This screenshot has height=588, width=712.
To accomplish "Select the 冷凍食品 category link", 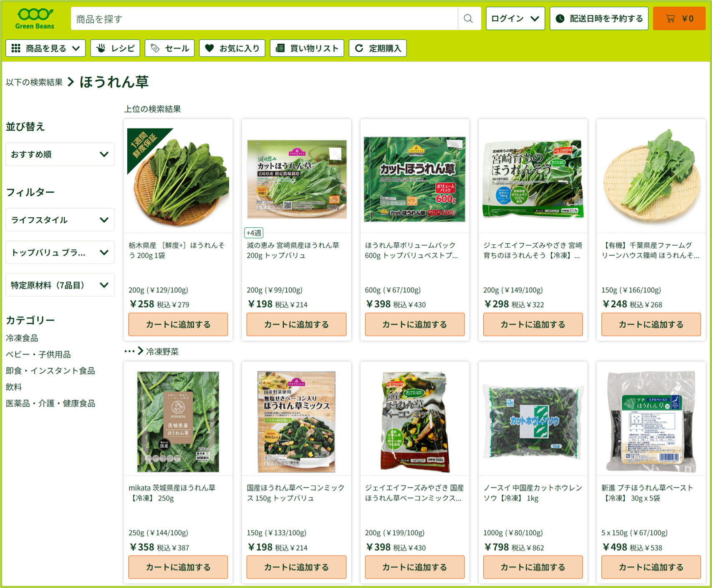I will pyautogui.click(x=22, y=338).
